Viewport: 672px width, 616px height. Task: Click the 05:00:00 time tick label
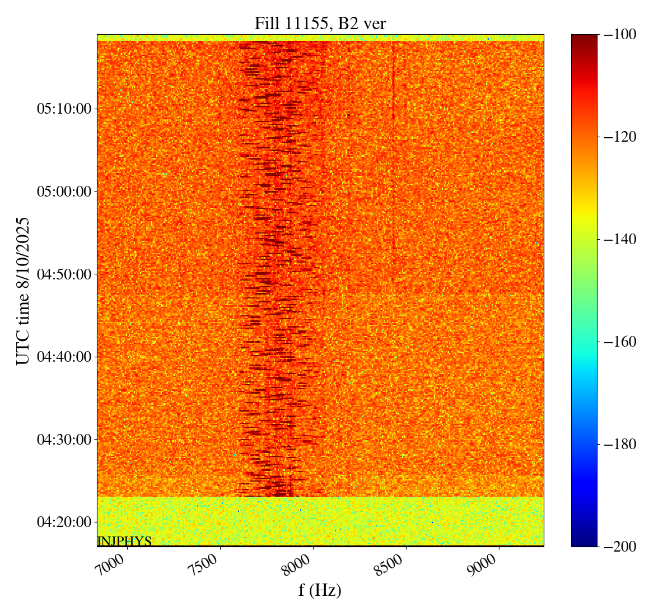coord(64,192)
